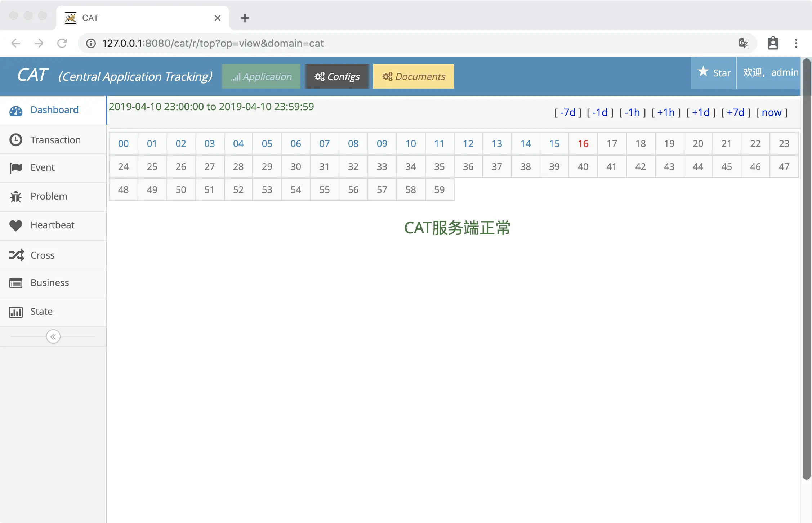Go back one hour with -1h link

[x=632, y=113]
